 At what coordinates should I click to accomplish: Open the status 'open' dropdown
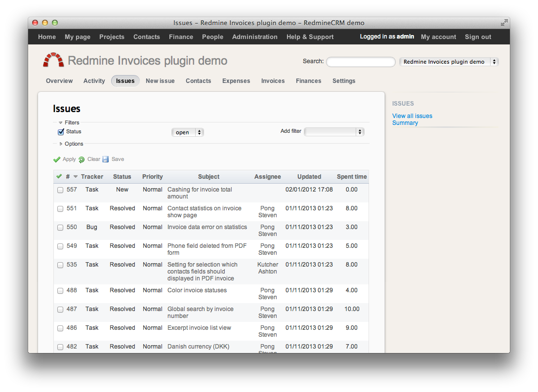pyautogui.click(x=188, y=132)
